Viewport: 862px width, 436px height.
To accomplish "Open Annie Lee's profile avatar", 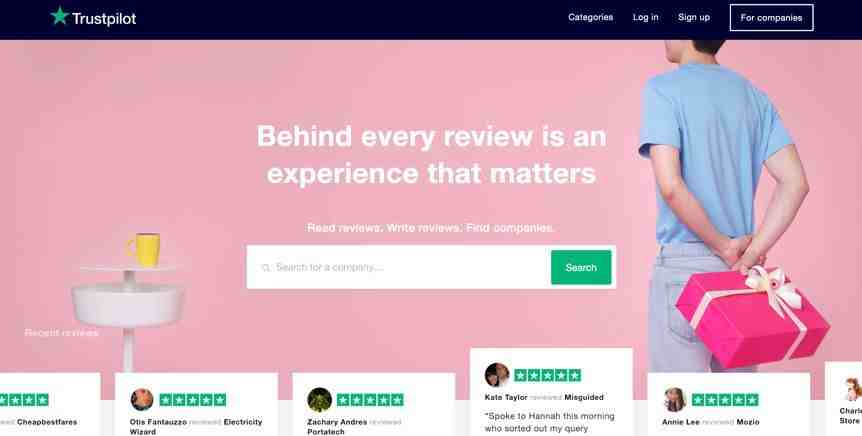I will tap(675, 399).
